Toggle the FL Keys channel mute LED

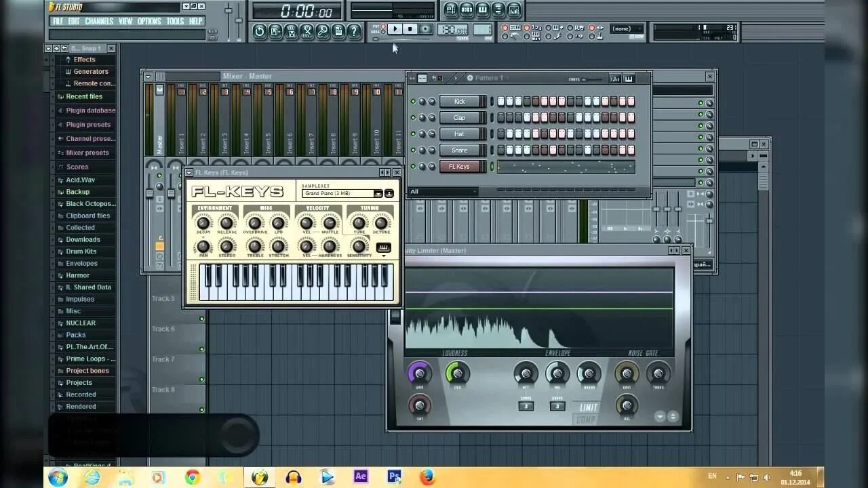[413, 167]
